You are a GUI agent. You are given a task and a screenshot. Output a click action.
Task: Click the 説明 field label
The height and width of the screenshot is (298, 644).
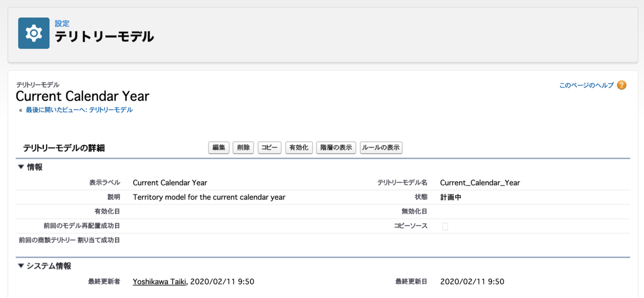[x=114, y=197]
